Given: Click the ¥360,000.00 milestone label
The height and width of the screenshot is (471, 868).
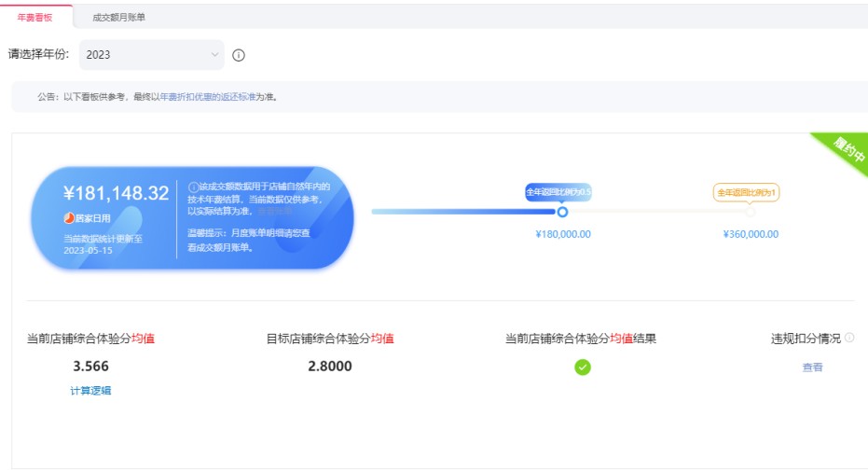Looking at the screenshot, I should tap(751, 234).
